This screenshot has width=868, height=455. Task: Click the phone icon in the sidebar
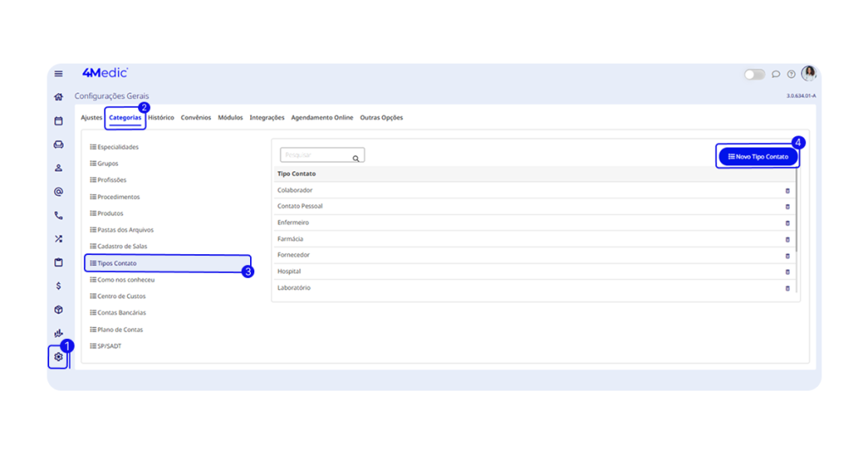point(58,215)
